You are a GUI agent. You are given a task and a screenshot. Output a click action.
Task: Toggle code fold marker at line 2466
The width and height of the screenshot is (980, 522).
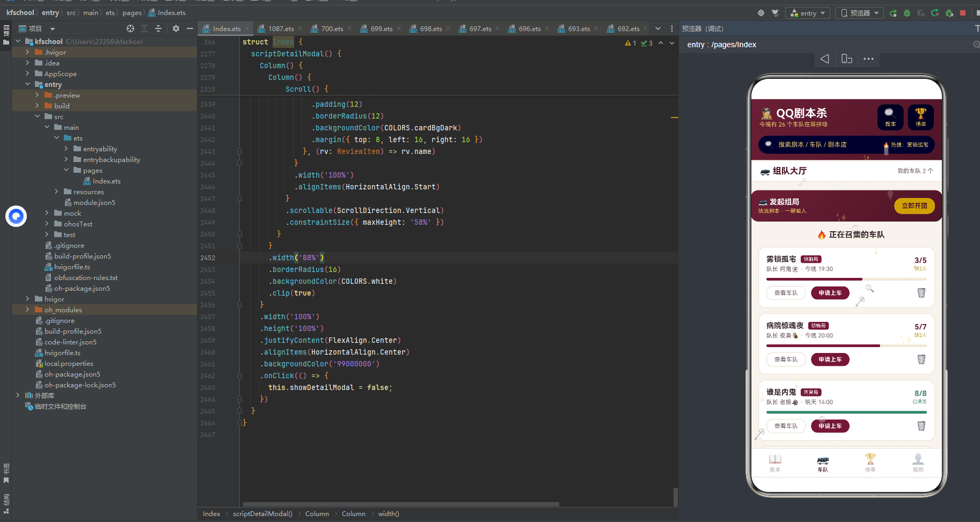point(239,423)
